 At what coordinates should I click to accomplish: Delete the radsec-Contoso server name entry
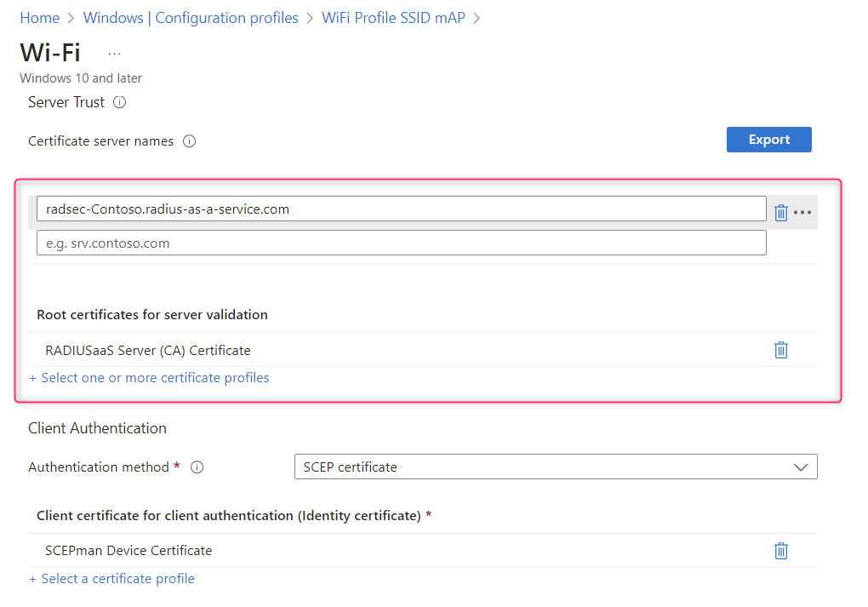click(781, 212)
